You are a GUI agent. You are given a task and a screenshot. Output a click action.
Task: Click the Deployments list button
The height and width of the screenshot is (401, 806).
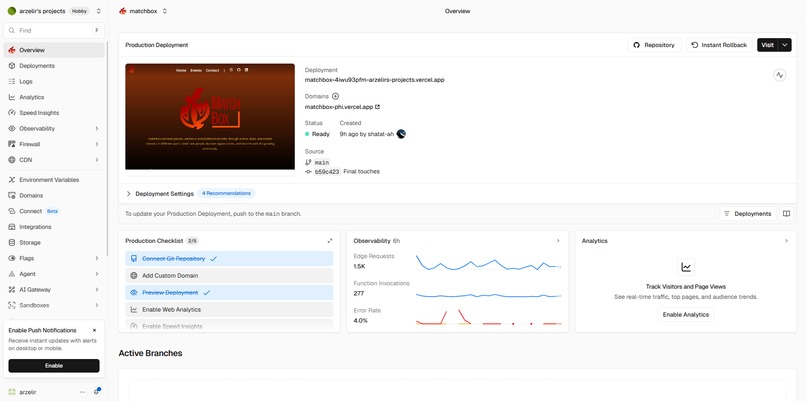point(748,214)
